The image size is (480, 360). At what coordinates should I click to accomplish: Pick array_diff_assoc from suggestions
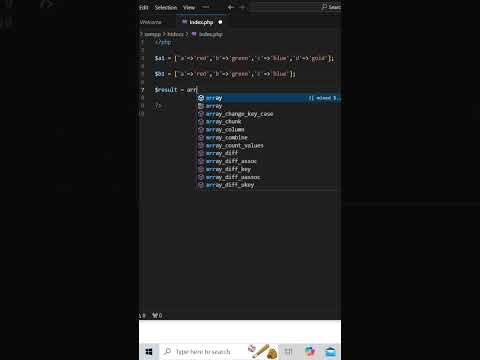(x=268, y=161)
